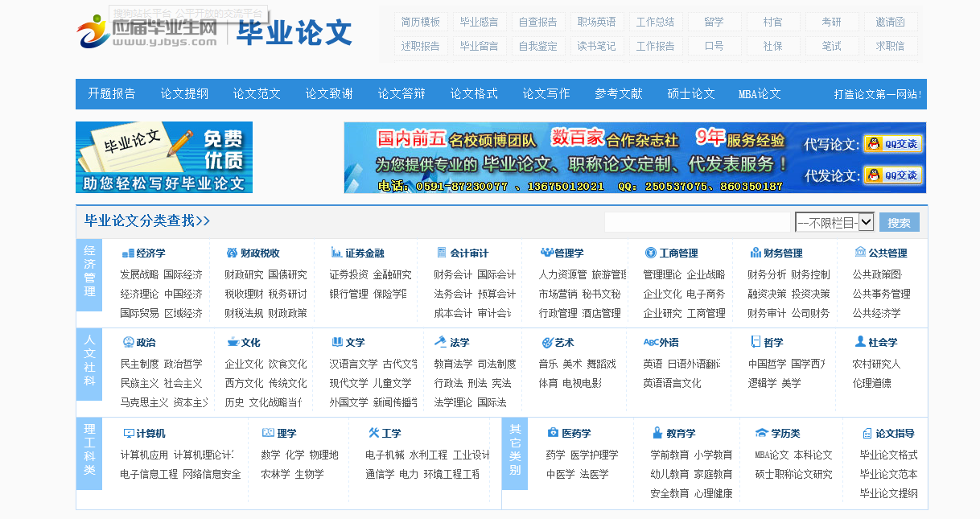Open the 论文格式 nav item

pos(474,94)
